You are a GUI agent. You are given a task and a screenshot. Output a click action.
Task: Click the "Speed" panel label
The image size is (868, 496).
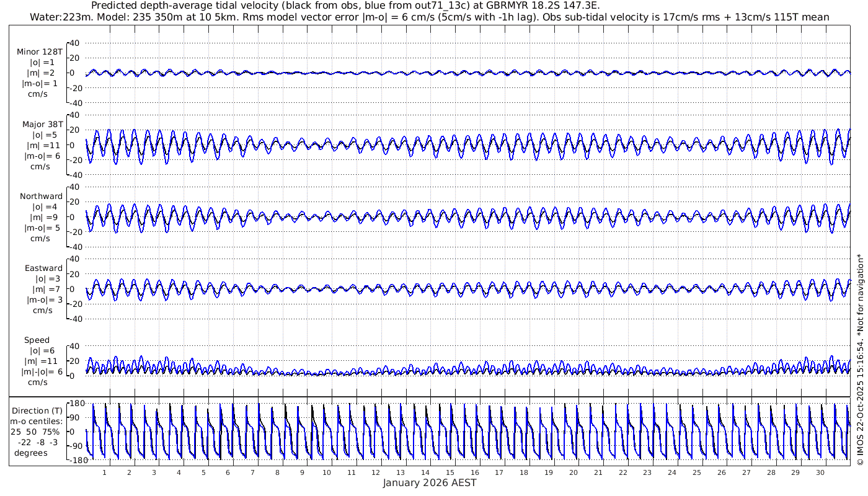tap(37, 340)
